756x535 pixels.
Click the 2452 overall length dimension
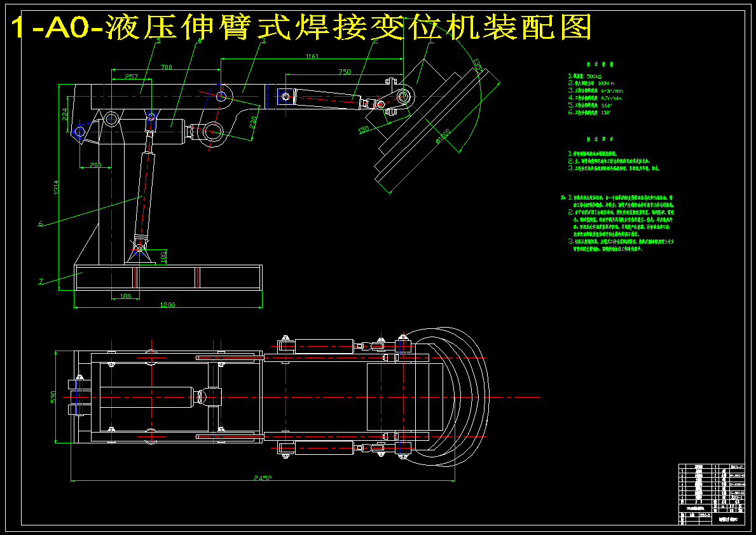point(263,478)
